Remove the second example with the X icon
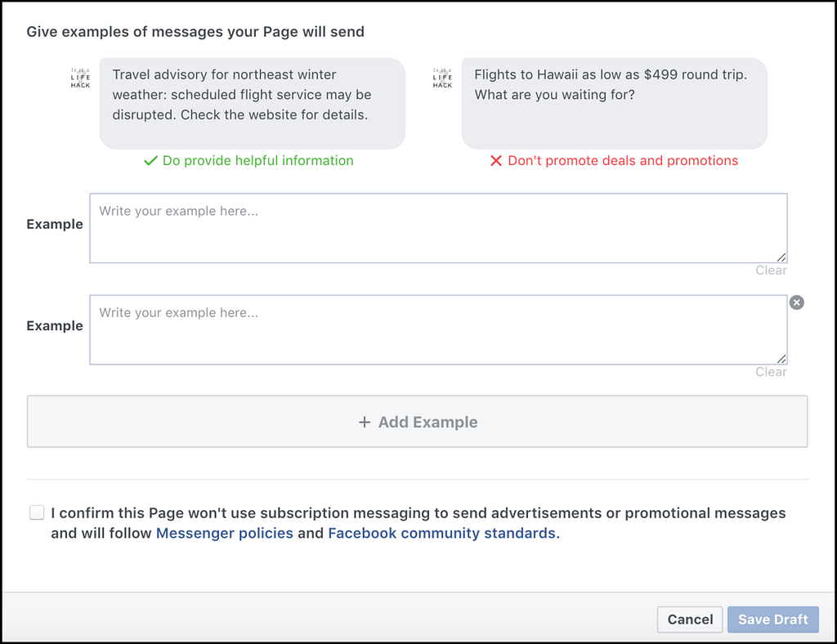 click(x=796, y=302)
